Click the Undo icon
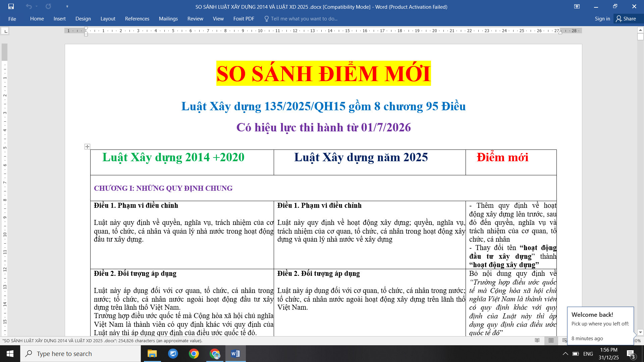Viewport: 644px width, 362px height. click(29, 6)
